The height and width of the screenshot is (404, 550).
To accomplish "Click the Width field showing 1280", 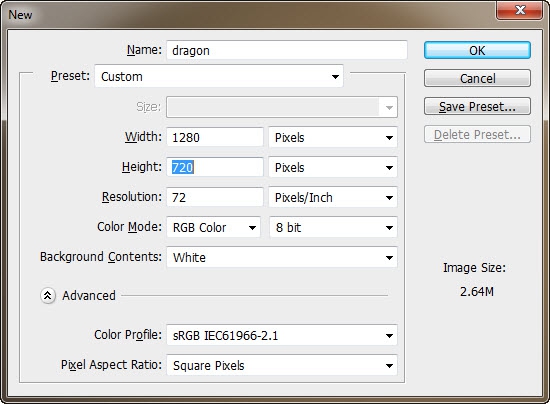I will click(215, 137).
